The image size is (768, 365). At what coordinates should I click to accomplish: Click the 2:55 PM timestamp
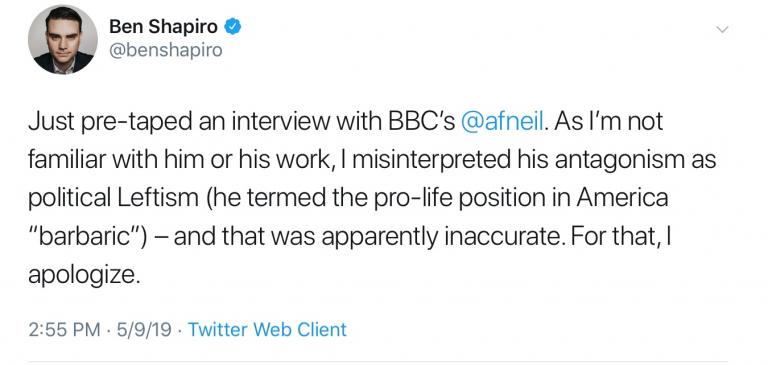pyautogui.click(x=64, y=329)
